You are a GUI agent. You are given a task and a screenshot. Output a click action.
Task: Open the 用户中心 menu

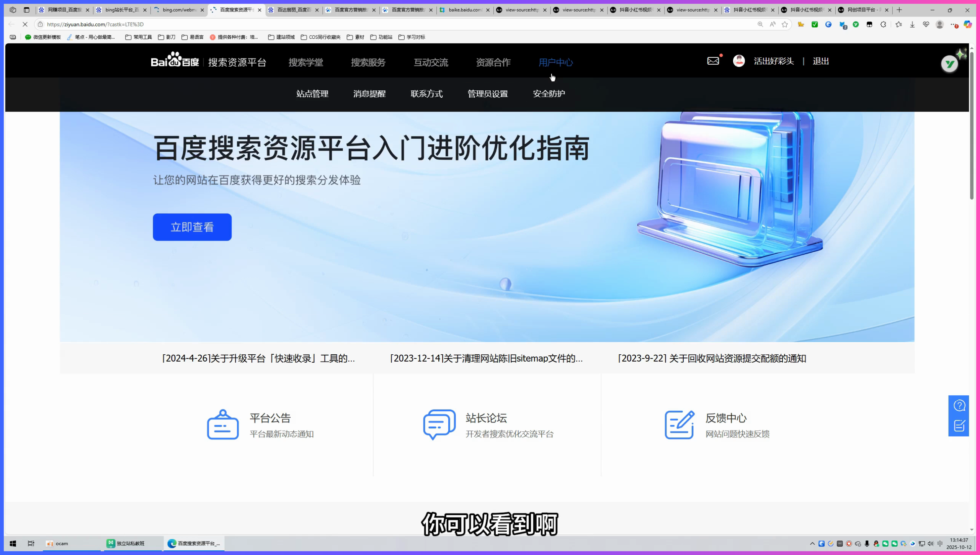click(x=555, y=62)
